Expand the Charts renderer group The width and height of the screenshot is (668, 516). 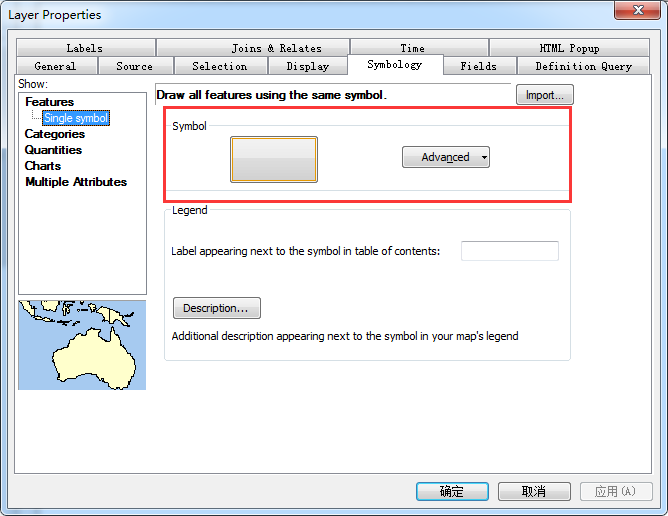[43, 166]
